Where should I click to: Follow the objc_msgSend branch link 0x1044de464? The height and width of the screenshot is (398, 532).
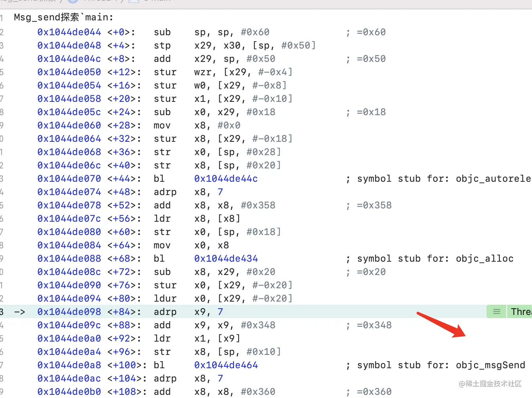(226, 365)
